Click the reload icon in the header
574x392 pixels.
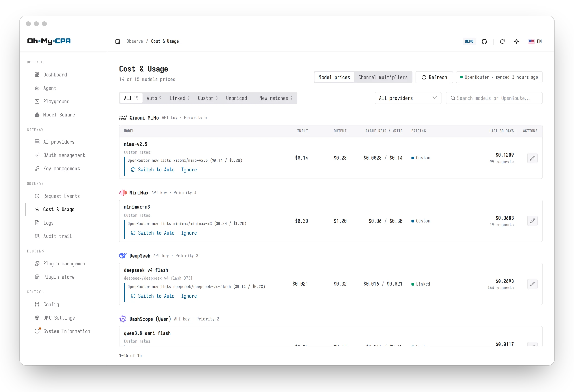[x=502, y=41]
